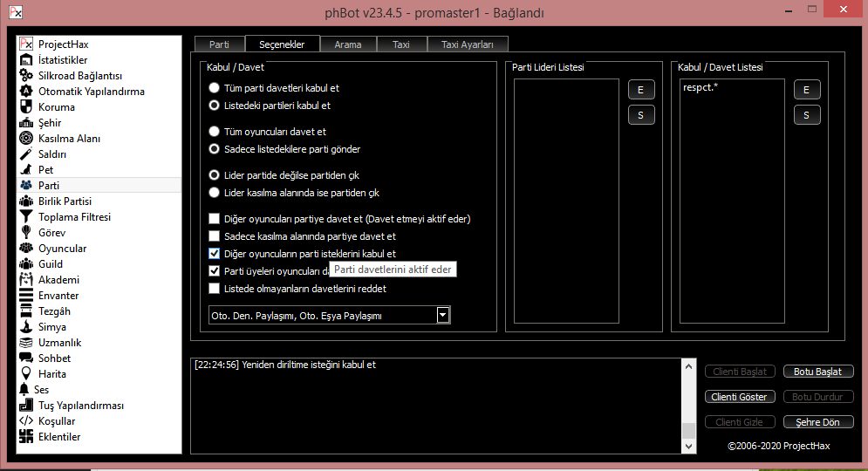Image resolution: width=868 pixels, height=471 pixels.
Task: Click the Saldırı sword icon
Action: coord(26,154)
